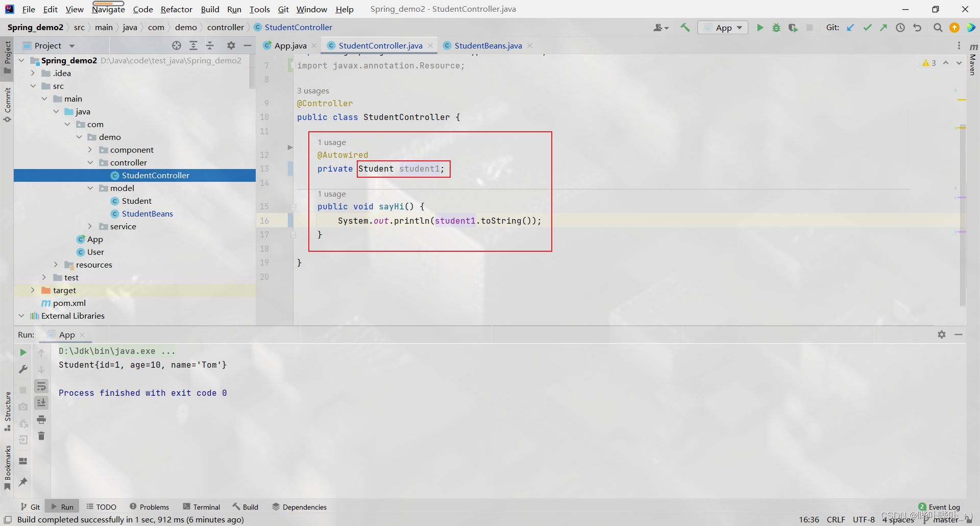Fold the sayHi method gutter toggle

(293, 207)
